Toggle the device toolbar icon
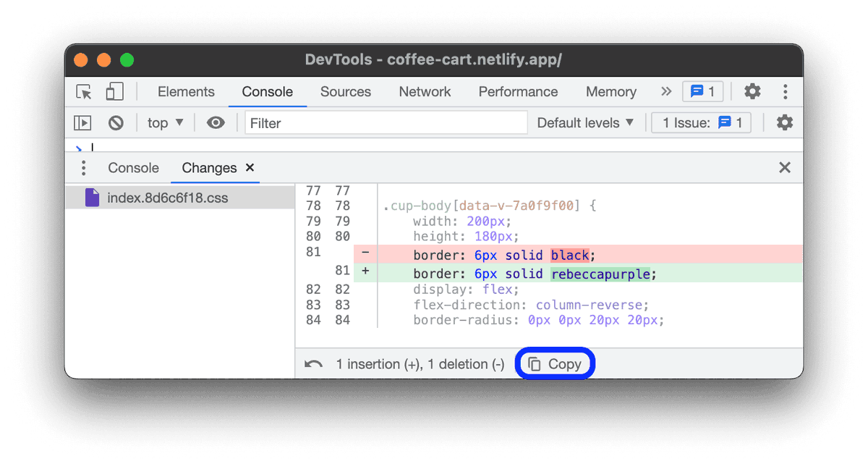 (114, 92)
